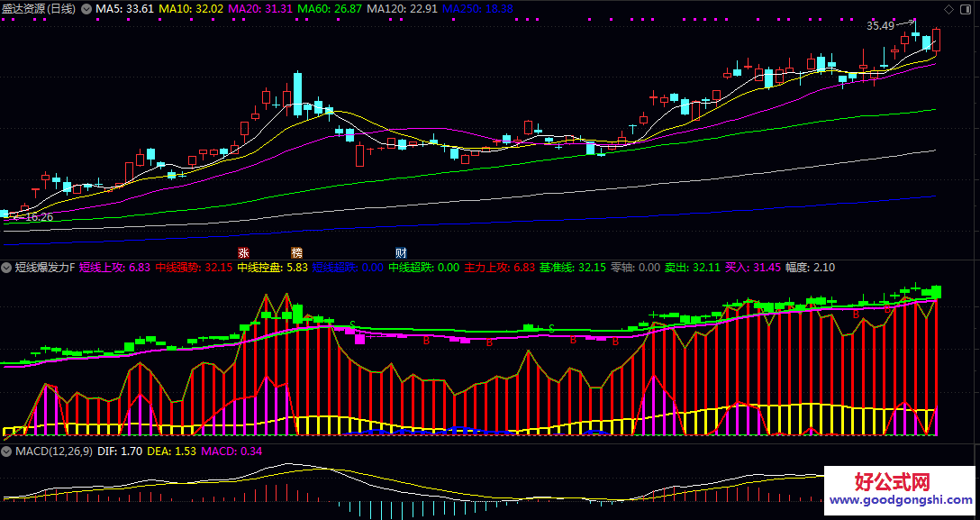Click the 35.49 high price label

click(881, 25)
